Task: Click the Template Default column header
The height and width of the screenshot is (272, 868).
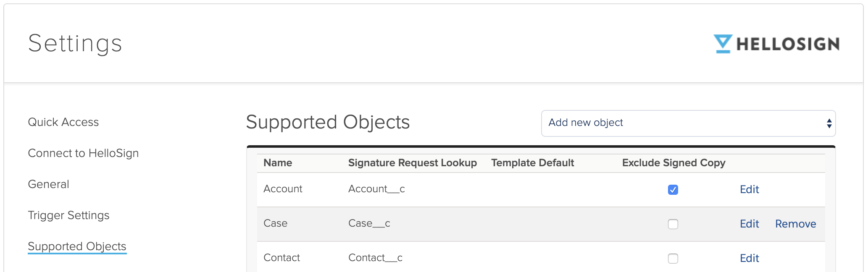Action: 532,163
